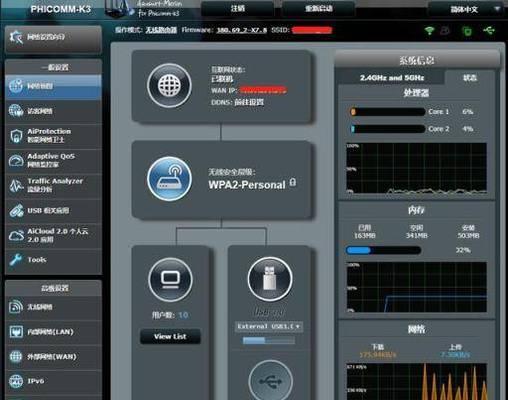Viewport: 508px width, 400px height.
Task: Open the USB port icon at bottom
Action: point(271,381)
